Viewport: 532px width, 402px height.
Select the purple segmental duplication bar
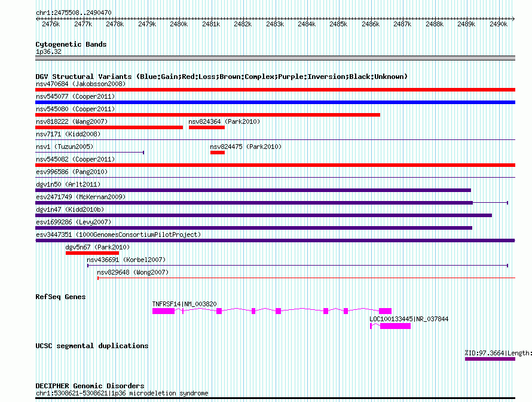tap(490, 359)
